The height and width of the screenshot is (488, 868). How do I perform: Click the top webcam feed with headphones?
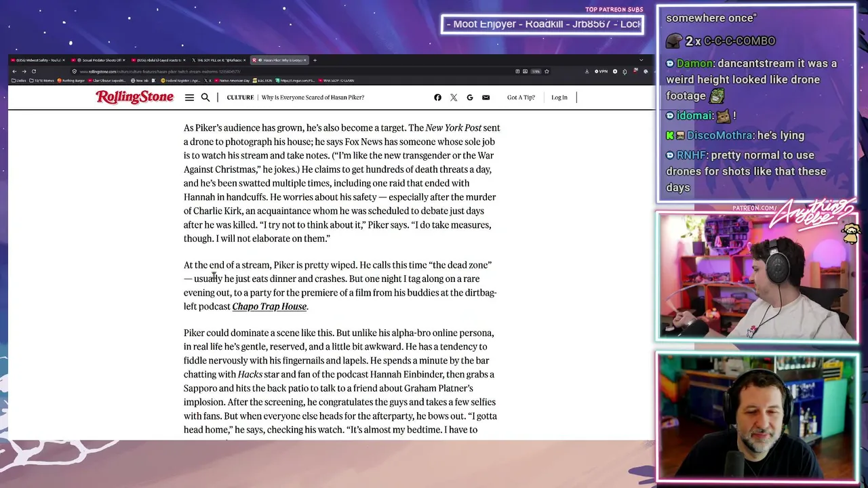(x=757, y=277)
